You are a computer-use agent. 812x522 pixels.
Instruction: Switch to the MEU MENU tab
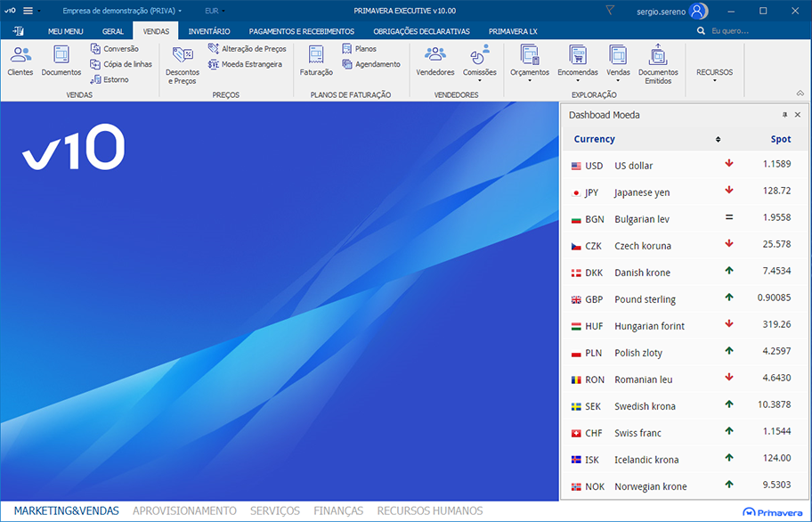[65, 31]
